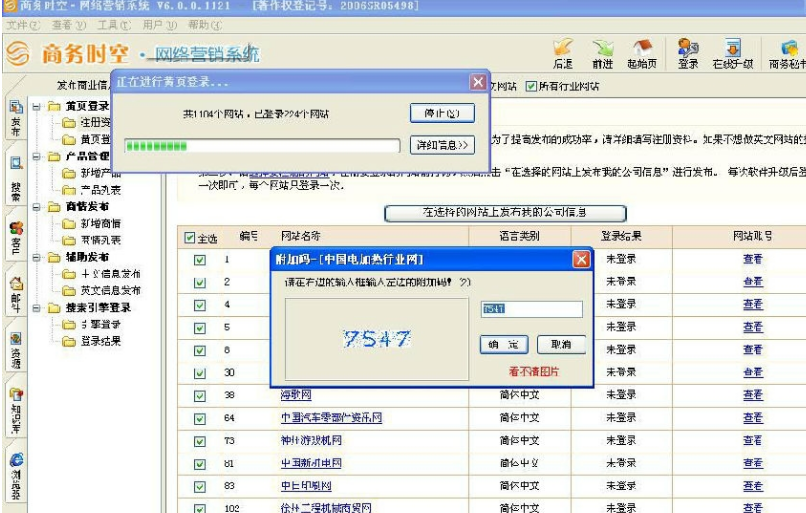
Task: Open the 商务秘书 toolbar icon
Action: pos(788,53)
